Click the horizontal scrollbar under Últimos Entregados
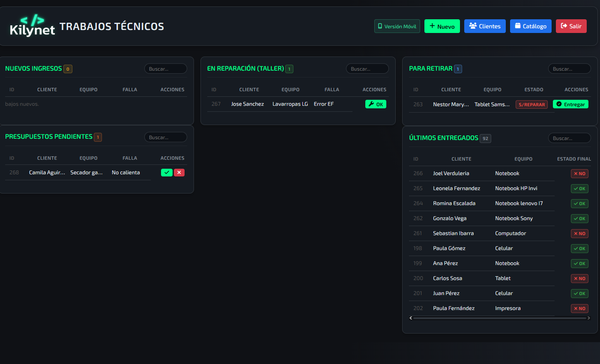Image resolution: width=600 pixels, height=364 pixels. tap(500, 318)
